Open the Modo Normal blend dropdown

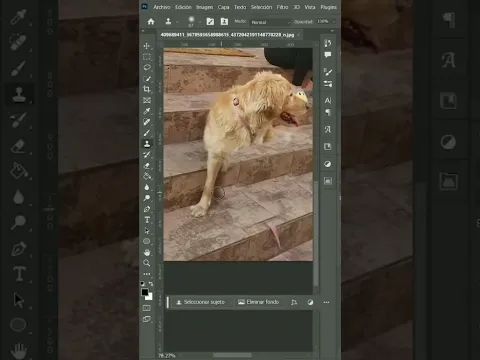(270, 22)
